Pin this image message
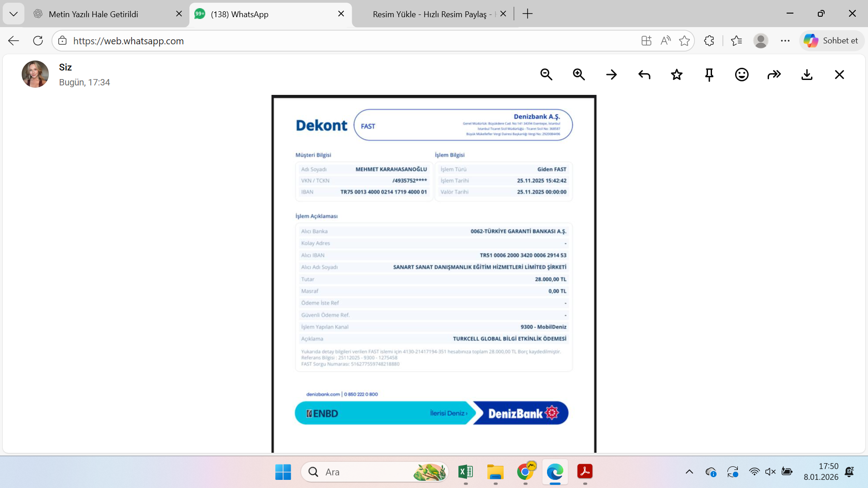868x488 pixels. [709, 75]
